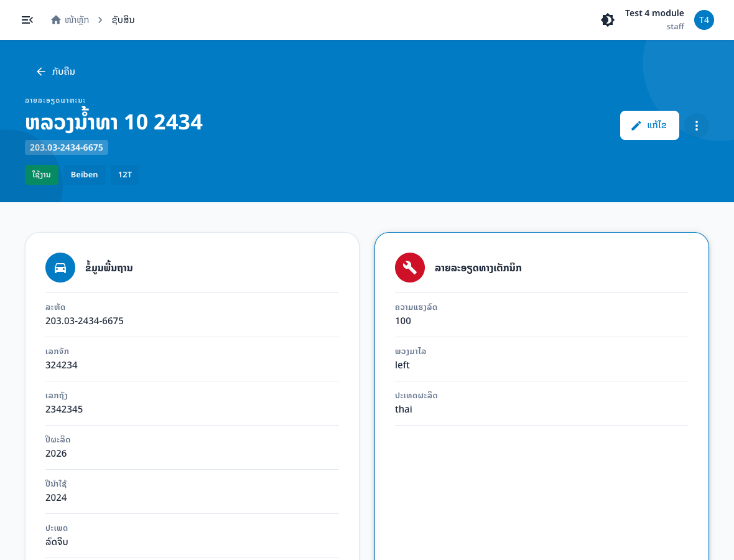Viewport: 734px width, 560px height.
Task: Click the ປີຜະລິດ field label
Action: (58, 440)
